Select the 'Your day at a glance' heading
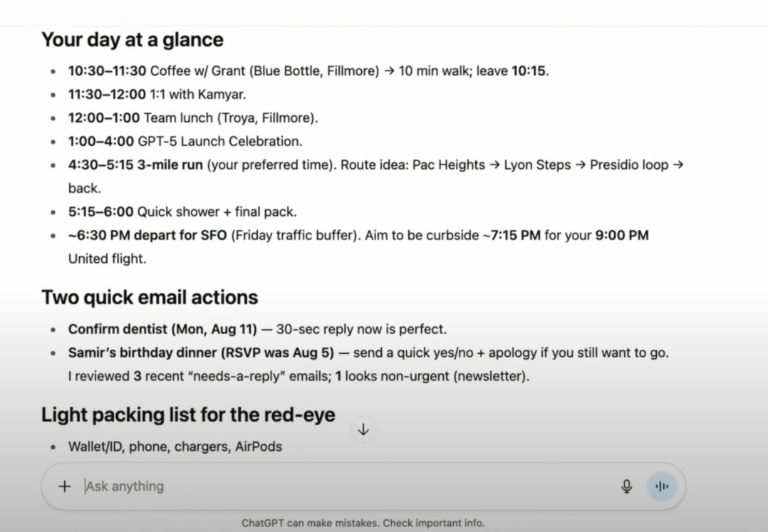Viewport: 768px width, 532px height. [133, 40]
